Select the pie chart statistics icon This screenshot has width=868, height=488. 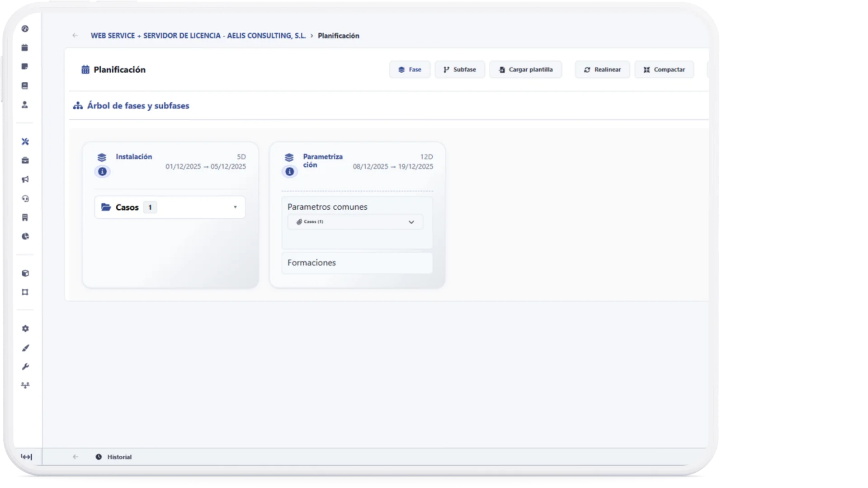click(x=25, y=236)
